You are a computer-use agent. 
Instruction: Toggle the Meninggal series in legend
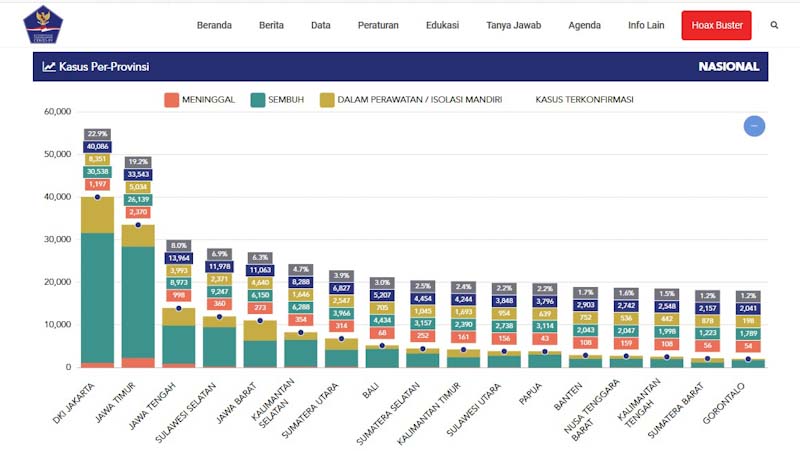[x=199, y=100]
